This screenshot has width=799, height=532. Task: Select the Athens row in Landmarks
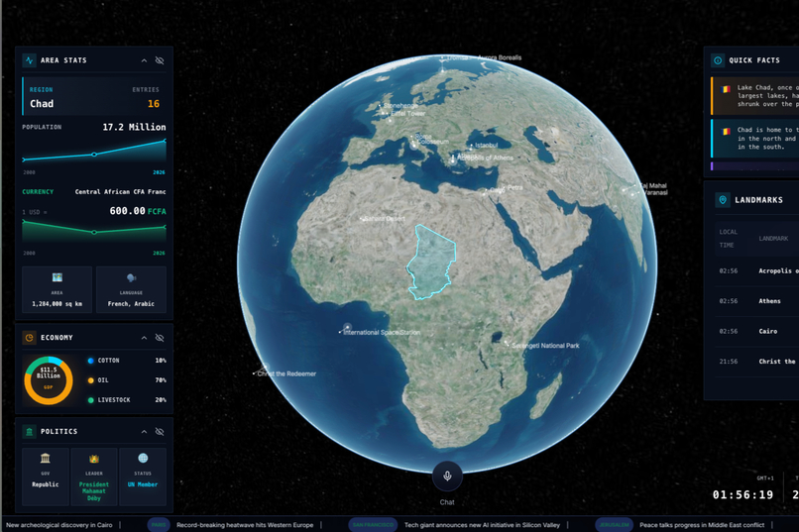click(756, 301)
